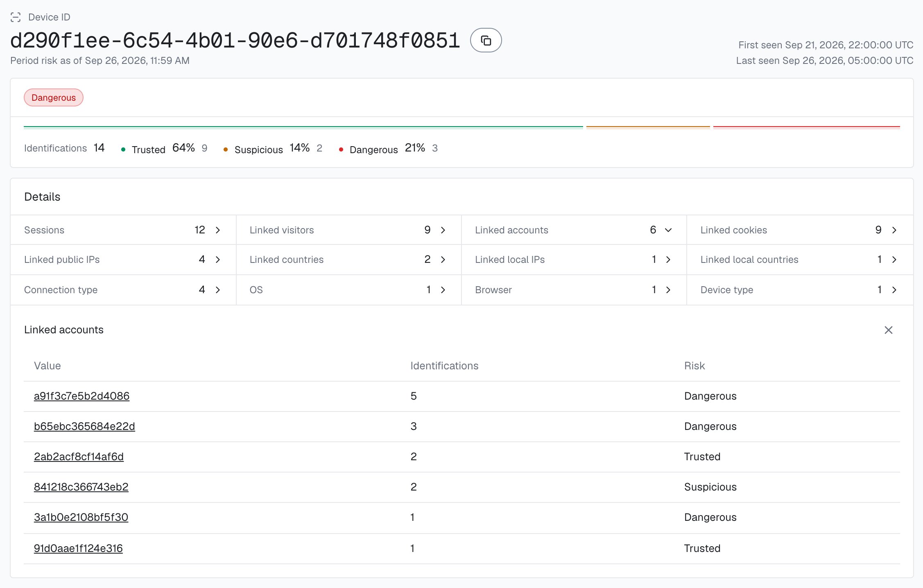
Task: Click Dangerous risk for account 3a1b0e2108bf5f30
Action: coord(710,517)
